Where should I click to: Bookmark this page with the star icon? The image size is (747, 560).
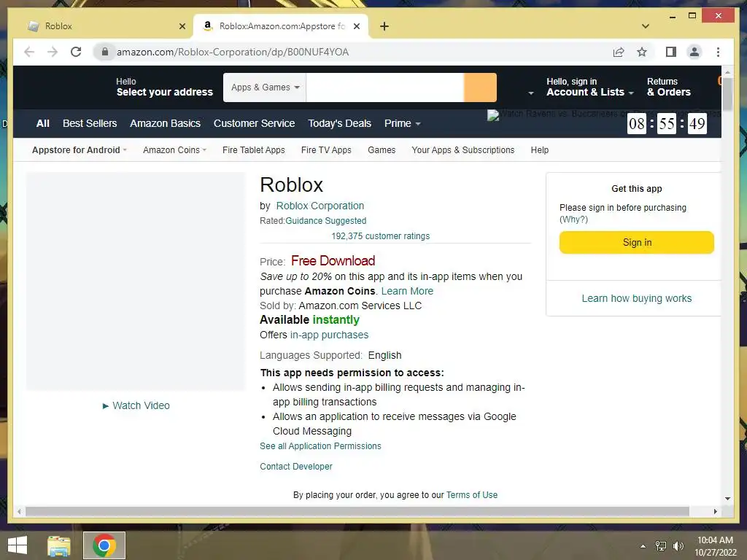642,52
